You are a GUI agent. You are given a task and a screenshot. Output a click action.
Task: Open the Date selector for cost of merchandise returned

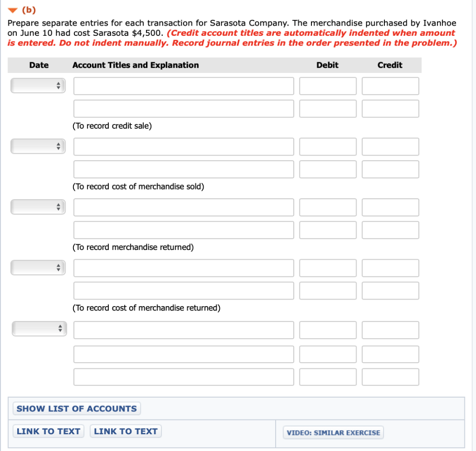[x=38, y=268]
